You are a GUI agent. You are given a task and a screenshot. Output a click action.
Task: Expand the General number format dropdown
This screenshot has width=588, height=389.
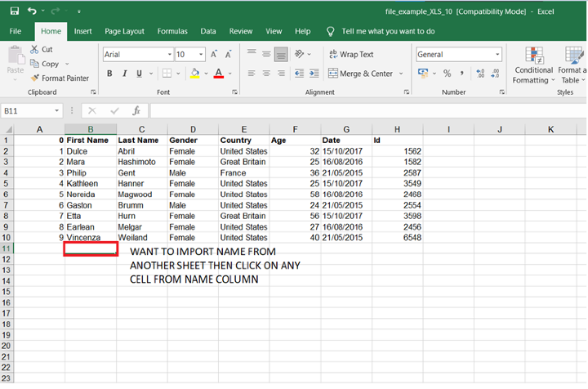[x=497, y=55]
